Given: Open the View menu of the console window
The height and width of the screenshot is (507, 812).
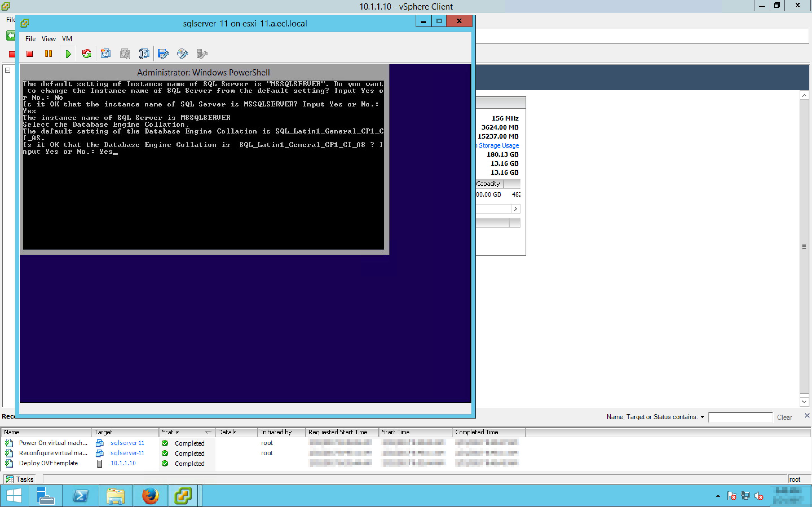Looking at the screenshot, I should [x=48, y=39].
